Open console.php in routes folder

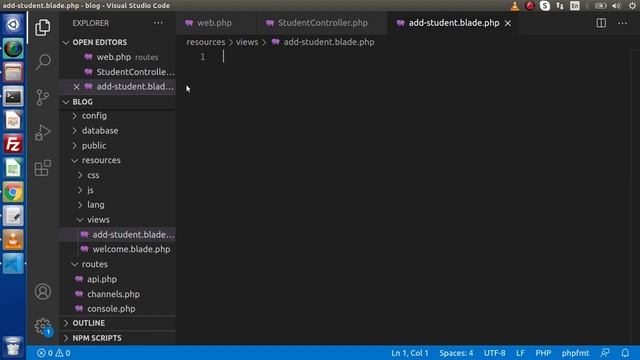pos(118,309)
